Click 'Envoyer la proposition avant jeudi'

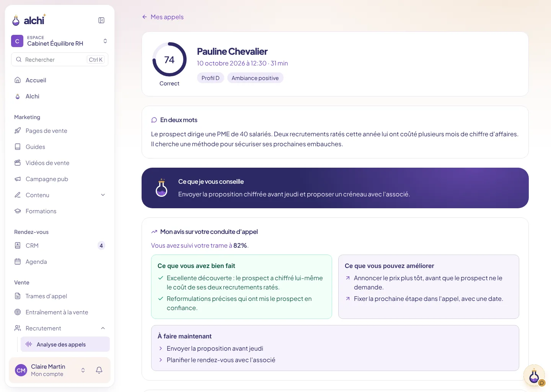click(x=215, y=348)
